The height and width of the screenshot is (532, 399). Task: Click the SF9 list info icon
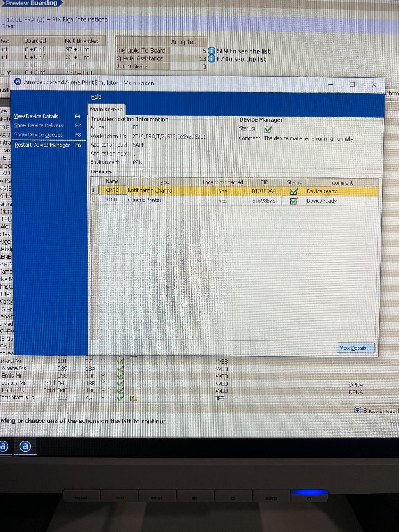tap(212, 51)
